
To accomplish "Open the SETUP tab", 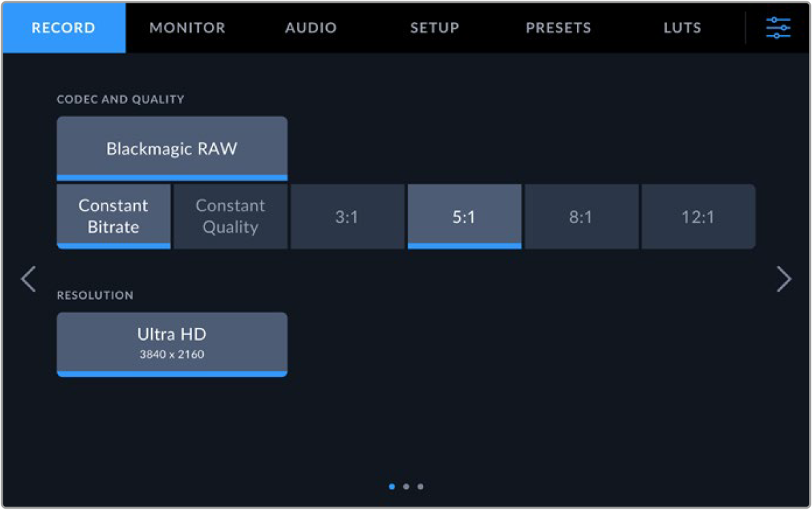I will point(435,27).
